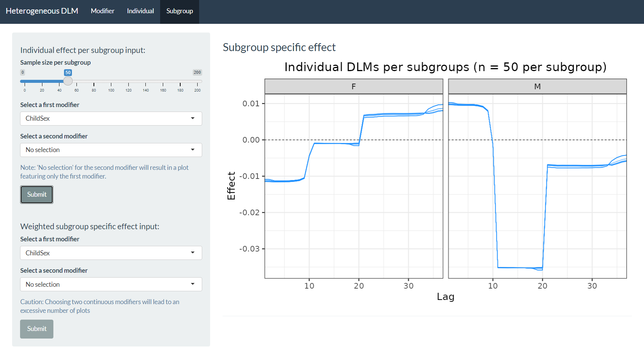Viewport: 644px width, 348px height.
Task: Open the Modifier tab
Action: [102, 11]
